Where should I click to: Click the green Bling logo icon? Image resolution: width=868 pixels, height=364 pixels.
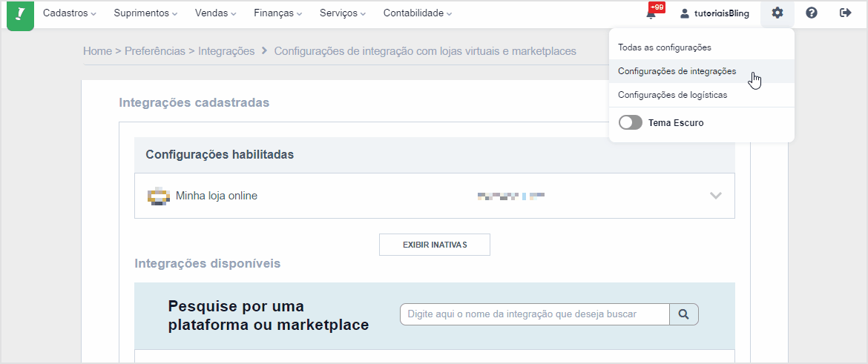(x=20, y=15)
